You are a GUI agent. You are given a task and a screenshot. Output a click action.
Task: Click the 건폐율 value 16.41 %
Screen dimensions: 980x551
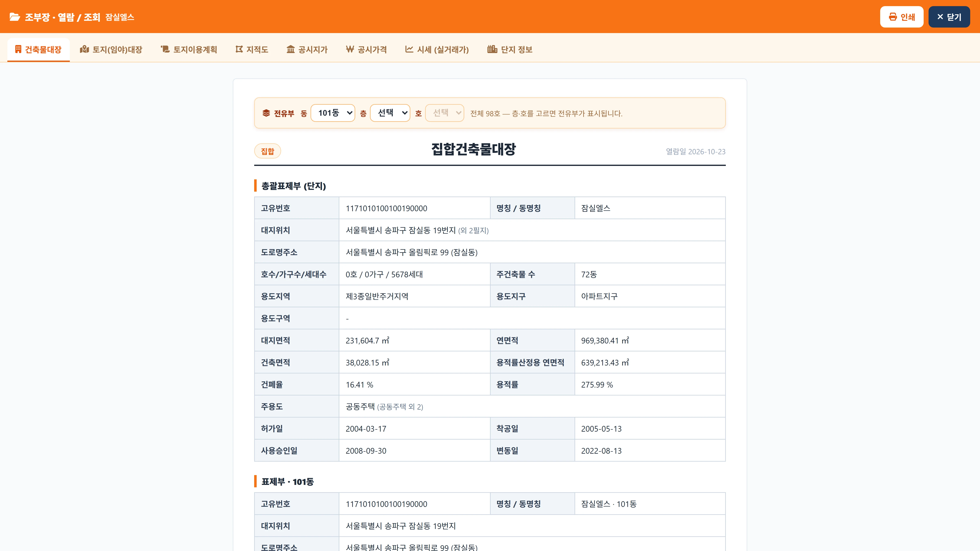(360, 384)
